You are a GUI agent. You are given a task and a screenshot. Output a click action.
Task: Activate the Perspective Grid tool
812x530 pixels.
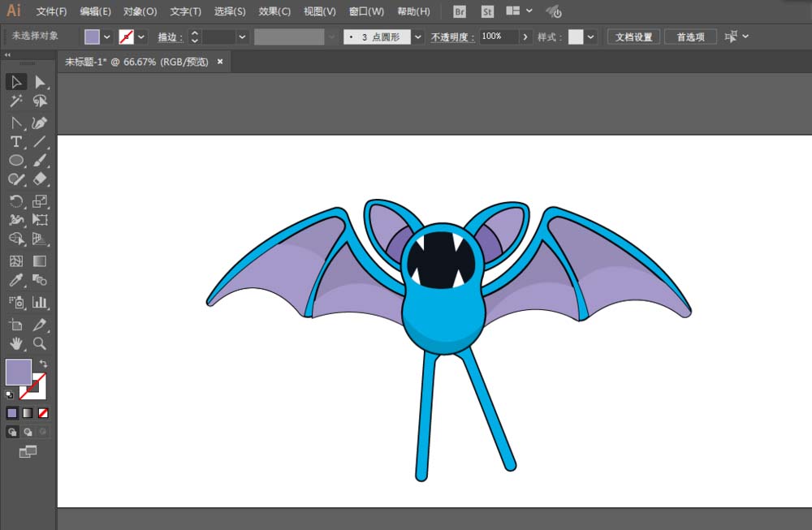pos(40,239)
